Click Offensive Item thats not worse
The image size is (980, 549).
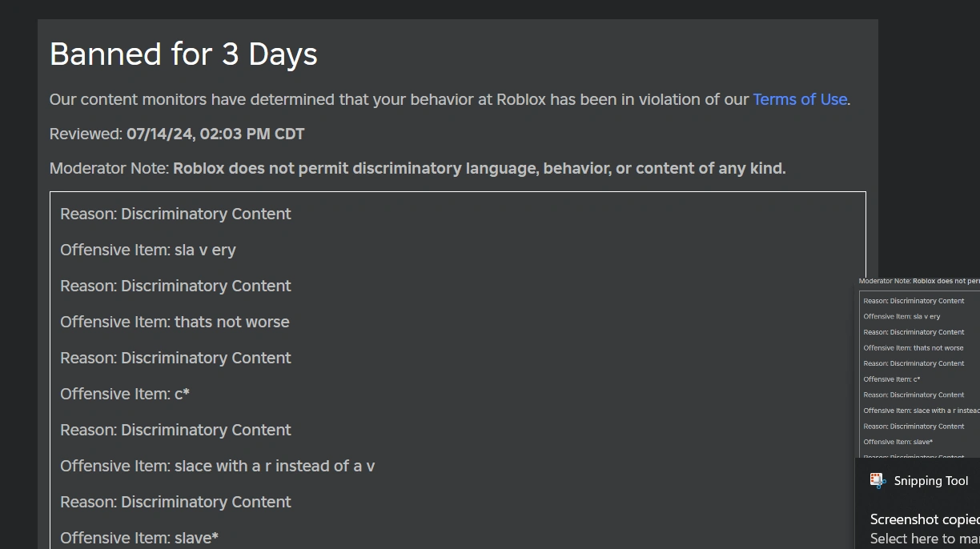[175, 322]
